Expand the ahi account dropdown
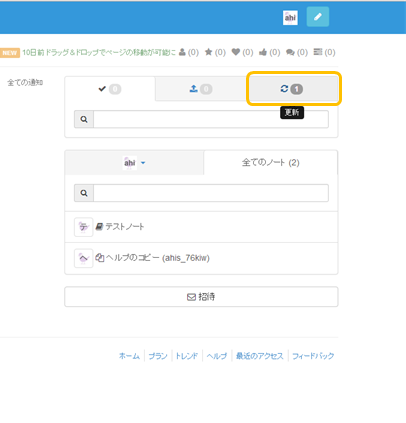Screen dimensions: 406x423 (134, 163)
